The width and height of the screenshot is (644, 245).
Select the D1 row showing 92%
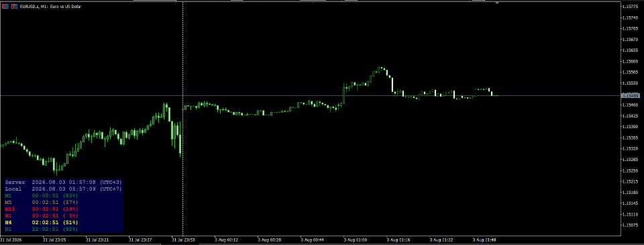tap(41, 229)
